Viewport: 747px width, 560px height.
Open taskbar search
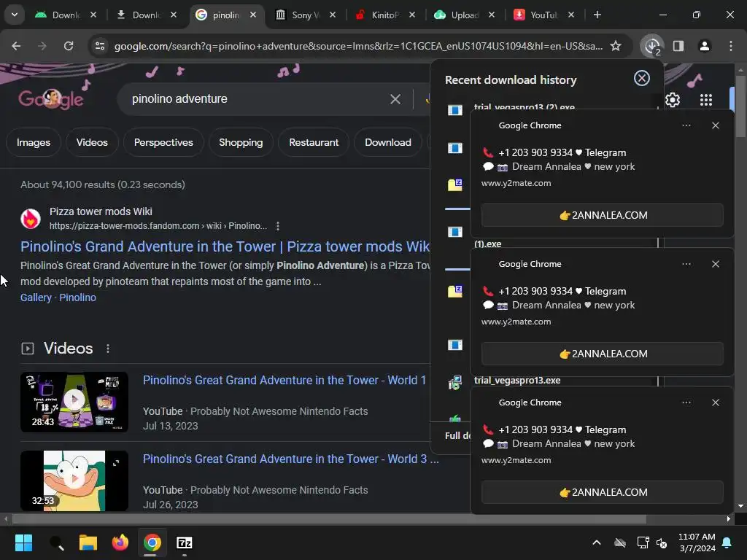(56, 542)
